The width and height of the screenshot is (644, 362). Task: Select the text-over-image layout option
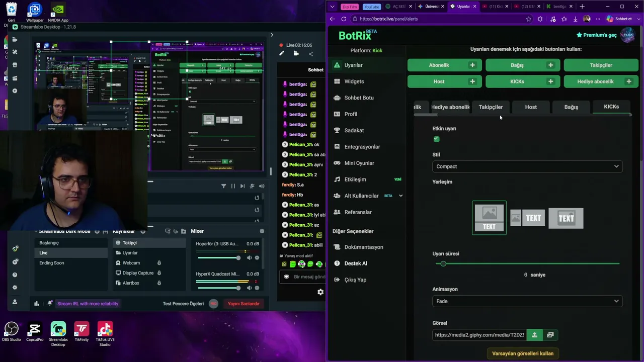click(566, 218)
